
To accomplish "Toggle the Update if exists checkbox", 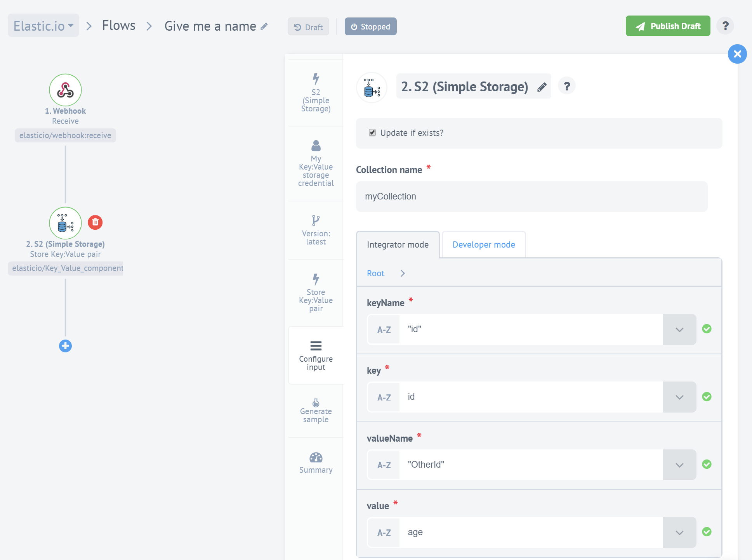I will 372,133.
